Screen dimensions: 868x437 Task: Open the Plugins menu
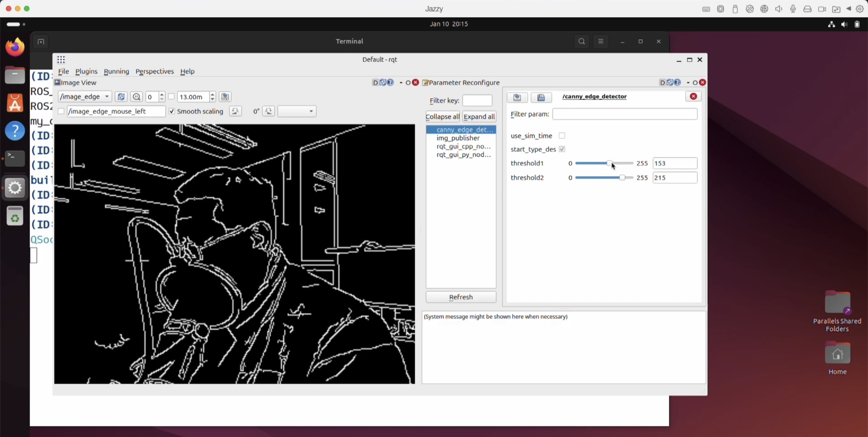pyautogui.click(x=86, y=71)
